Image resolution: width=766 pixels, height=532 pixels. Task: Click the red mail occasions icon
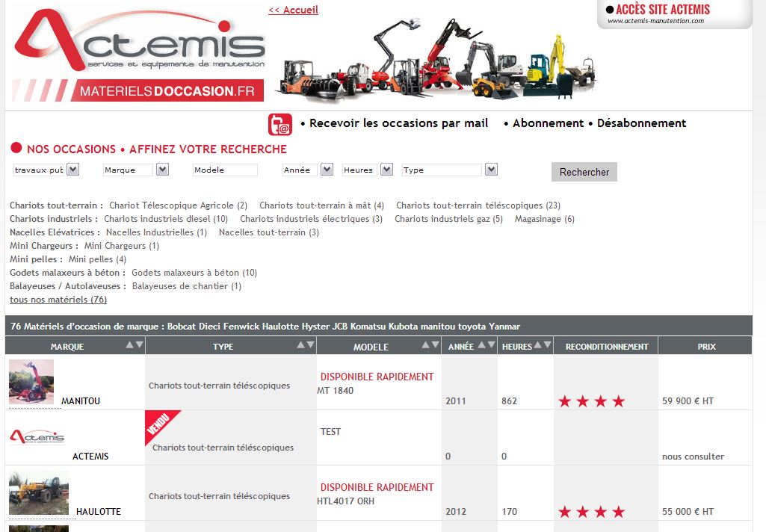pos(280,124)
